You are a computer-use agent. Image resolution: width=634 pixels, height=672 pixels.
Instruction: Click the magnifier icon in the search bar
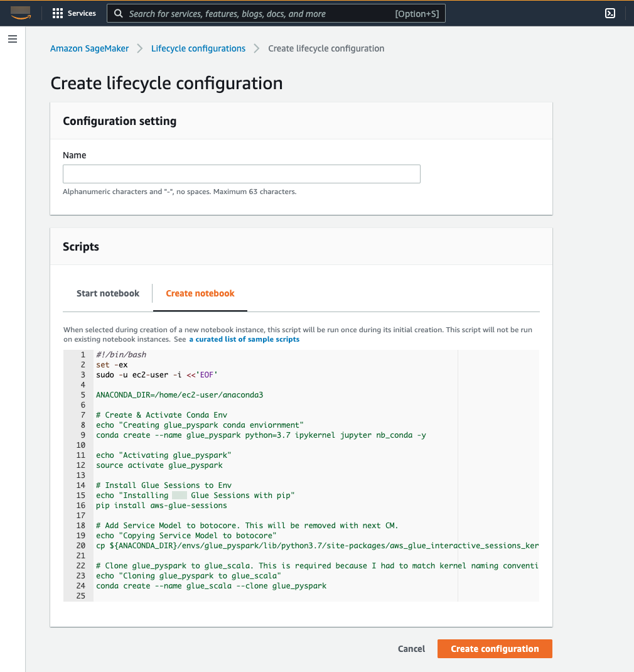click(x=118, y=13)
